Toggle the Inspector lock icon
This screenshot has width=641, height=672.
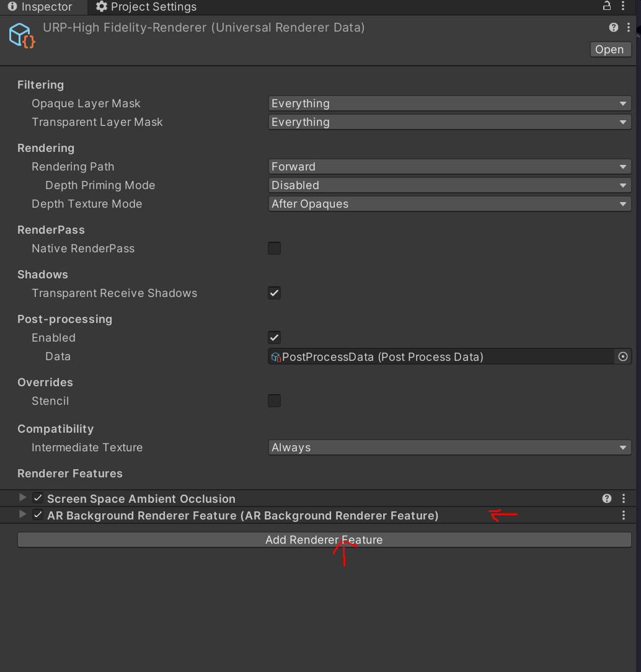click(x=607, y=6)
